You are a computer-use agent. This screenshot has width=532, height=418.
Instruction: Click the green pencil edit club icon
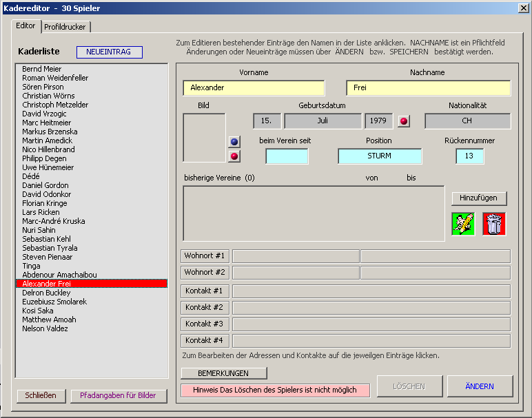tap(463, 224)
